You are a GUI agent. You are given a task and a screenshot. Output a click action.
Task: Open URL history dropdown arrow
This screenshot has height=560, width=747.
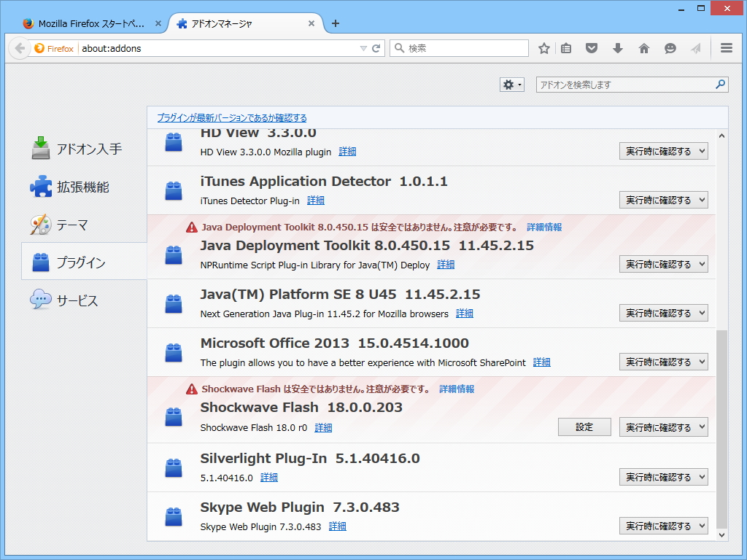point(363,49)
